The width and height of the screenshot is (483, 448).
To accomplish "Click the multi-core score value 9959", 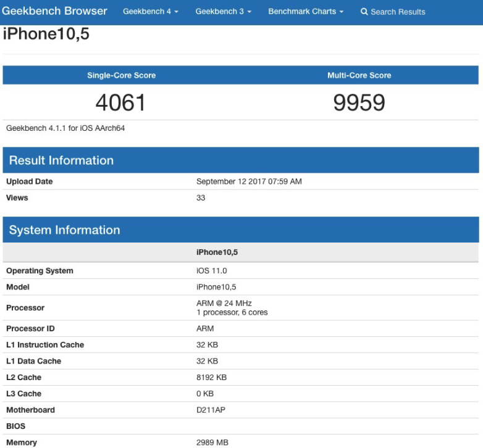I will [x=359, y=102].
